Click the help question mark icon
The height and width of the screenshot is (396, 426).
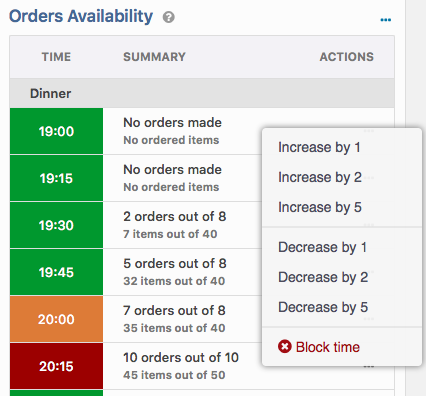tap(169, 17)
